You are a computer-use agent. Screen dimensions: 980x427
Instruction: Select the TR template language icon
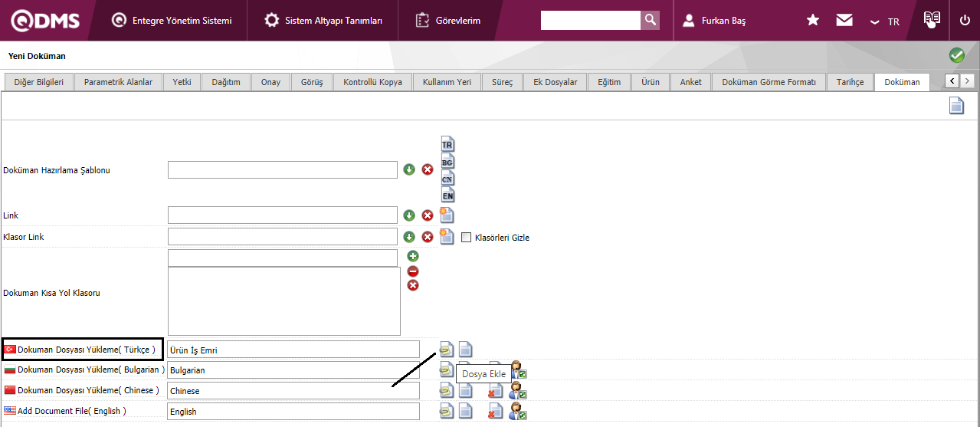[447, 144]
